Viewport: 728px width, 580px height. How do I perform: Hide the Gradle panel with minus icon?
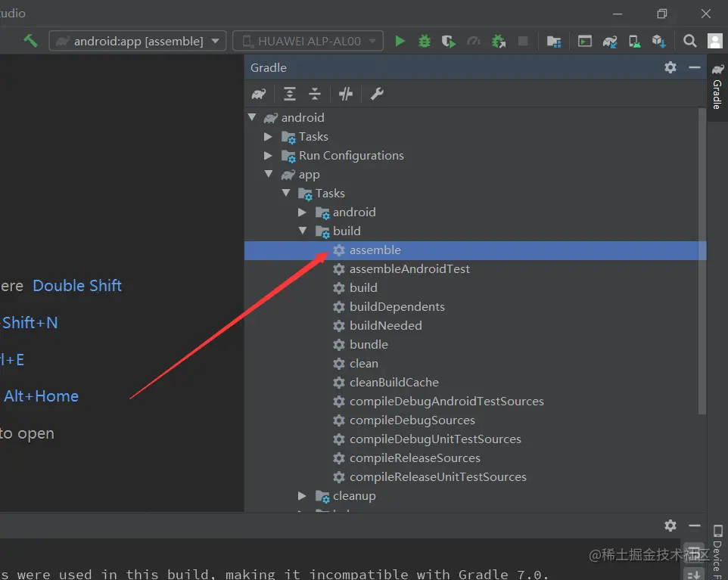tap(695, 67)
